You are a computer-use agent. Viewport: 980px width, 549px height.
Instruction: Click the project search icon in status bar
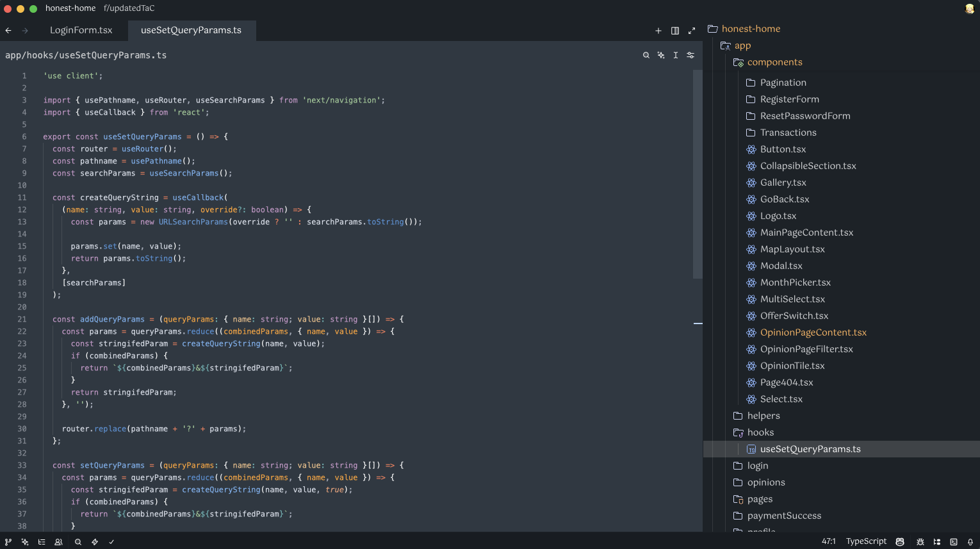click(78, 542)
